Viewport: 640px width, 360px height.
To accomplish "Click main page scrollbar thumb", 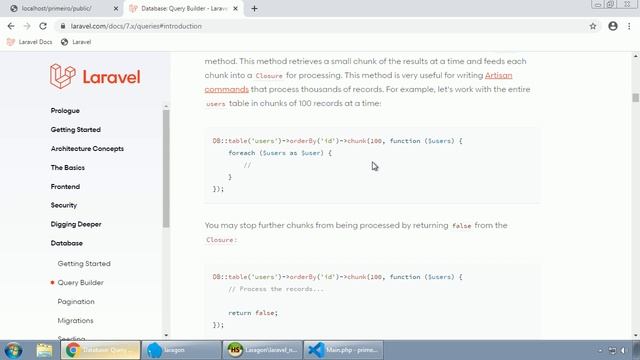I will [636, 98].
